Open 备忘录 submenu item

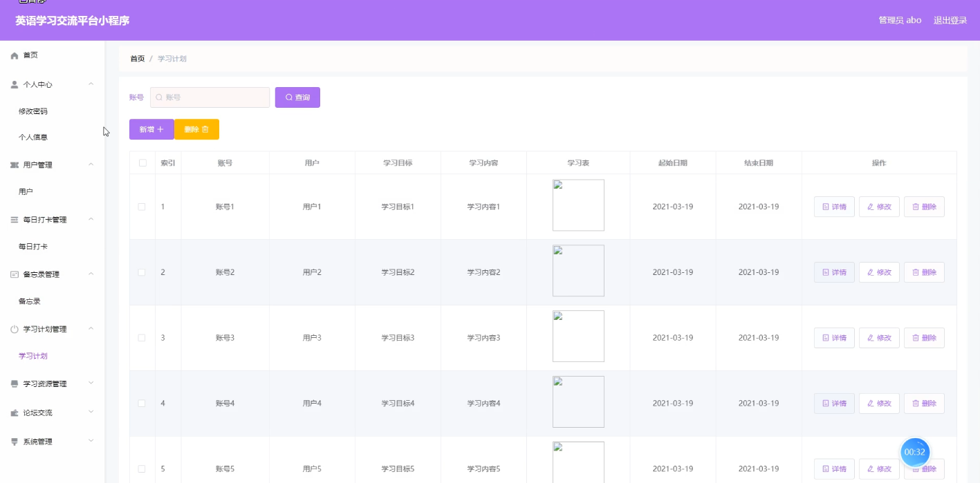pyautogui.click(x=30, y=301)
